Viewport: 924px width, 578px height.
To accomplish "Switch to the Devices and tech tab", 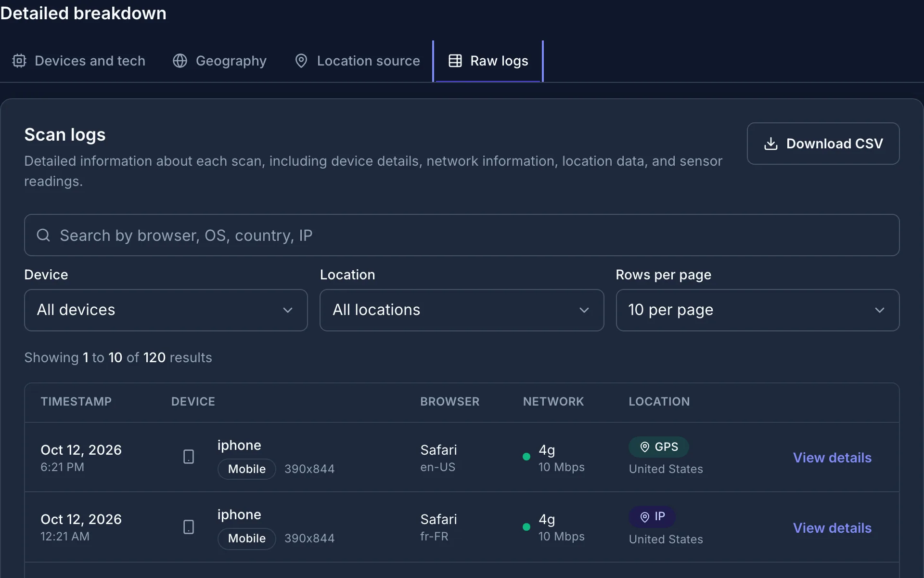I will [79, 61].
